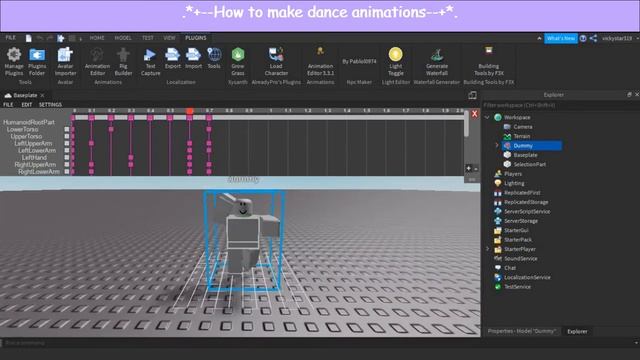Switch to the MODEL ribbon tab
640x360 pixels.
123,38
